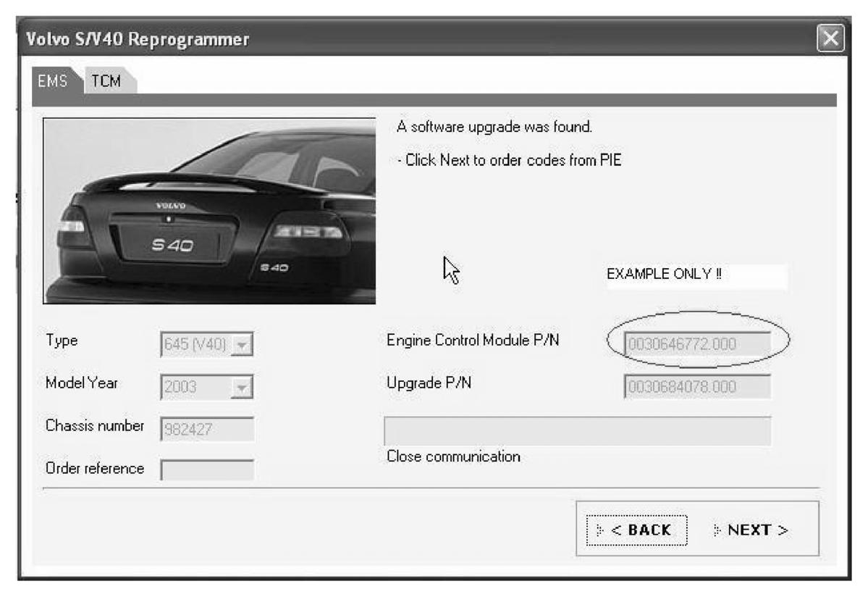Click the 'Close communication' label
The height and width of the screenshot is (597, 868).
[453, 456]
